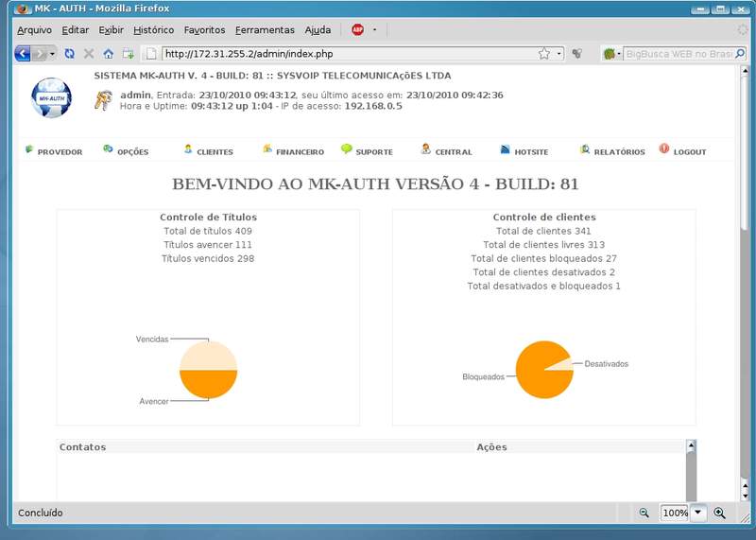Open the back/forward history dropdown arrow
The height and width of the screenshot is (540, 756).
point(52,54)
